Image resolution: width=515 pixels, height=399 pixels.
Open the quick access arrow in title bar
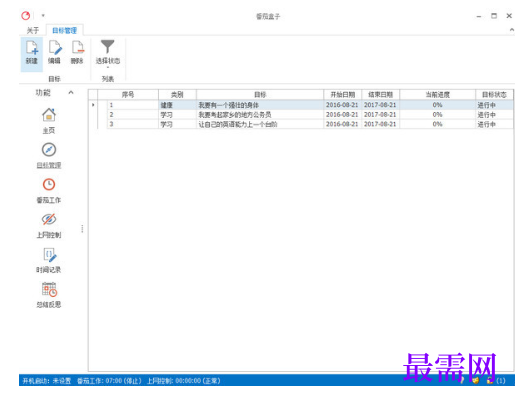click(x=43, y=15)
